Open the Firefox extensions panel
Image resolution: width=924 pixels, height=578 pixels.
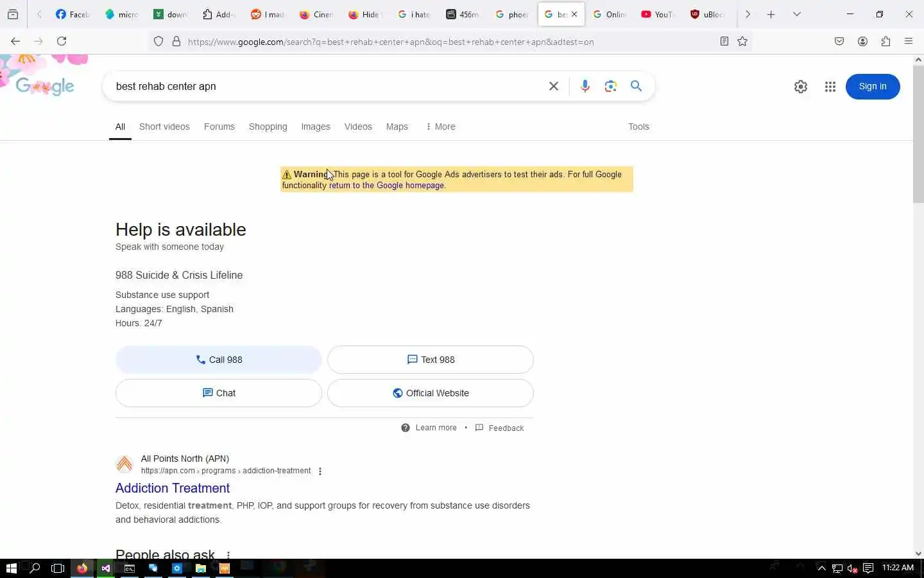[x=886, y=41]
